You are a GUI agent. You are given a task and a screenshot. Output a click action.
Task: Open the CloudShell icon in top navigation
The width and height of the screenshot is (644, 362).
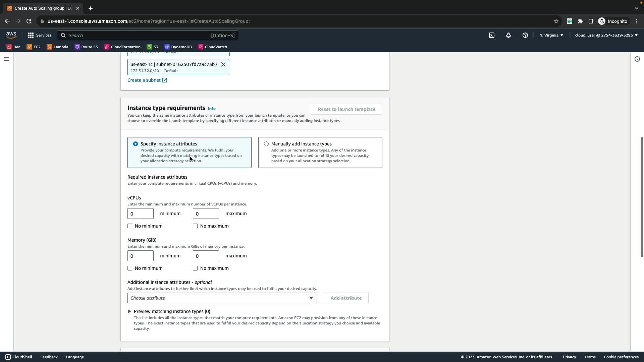[491, 35]
